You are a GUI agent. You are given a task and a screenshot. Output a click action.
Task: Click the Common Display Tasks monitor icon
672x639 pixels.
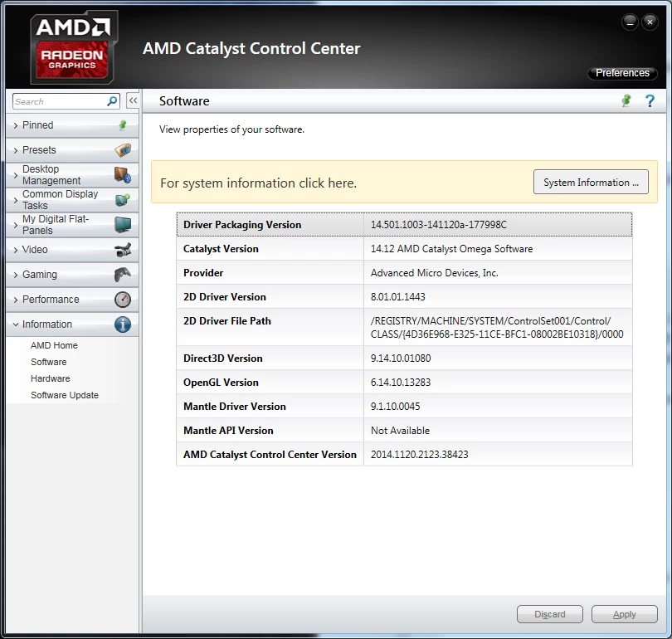[123, 199]
